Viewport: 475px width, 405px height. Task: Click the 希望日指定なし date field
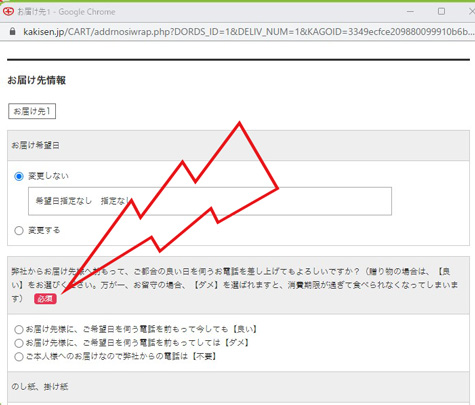pyautogui.click(x=210, y=201)
